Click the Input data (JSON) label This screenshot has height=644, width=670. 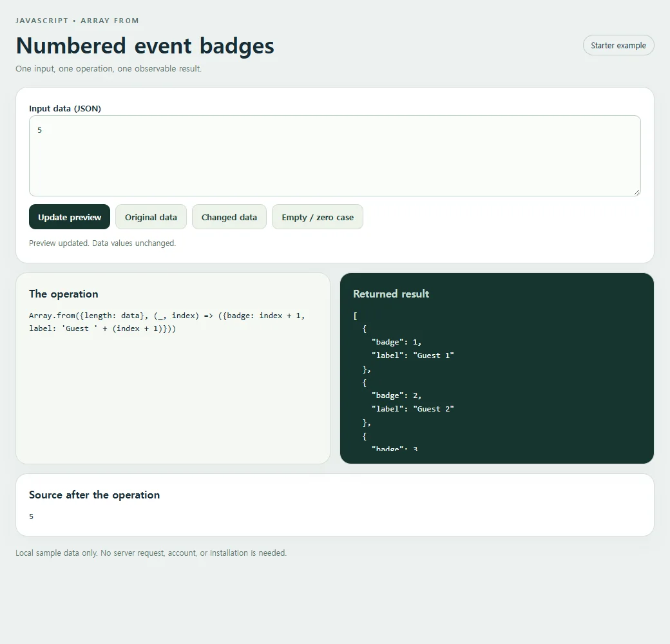pyautogui.click(x=65, y=108)
